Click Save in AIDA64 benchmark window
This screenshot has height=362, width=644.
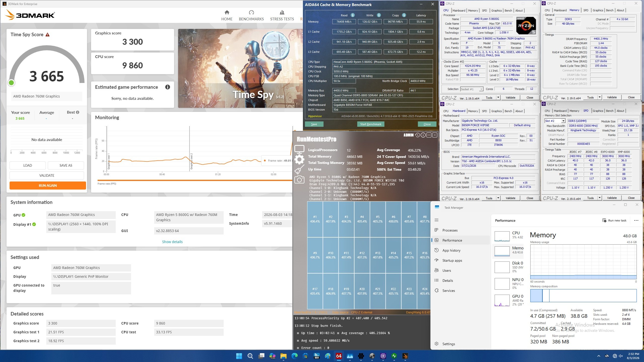(x=314, y=124)
